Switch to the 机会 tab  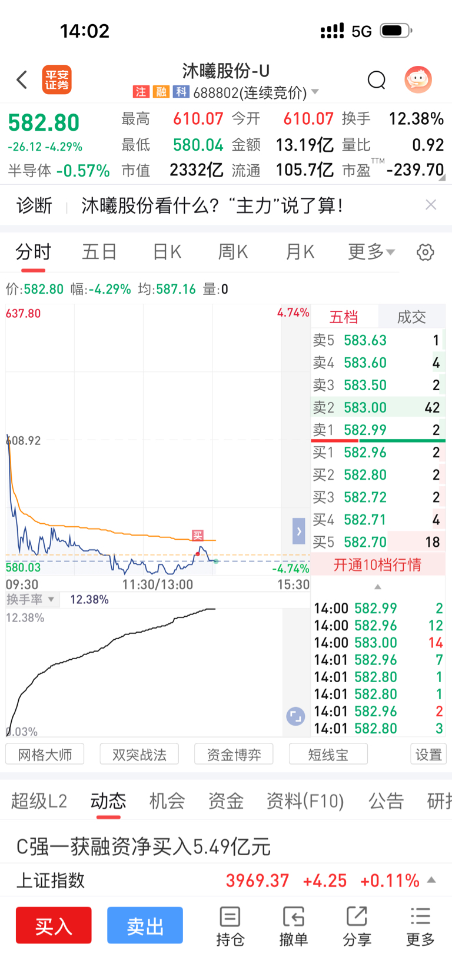click(x=167, y=801)
